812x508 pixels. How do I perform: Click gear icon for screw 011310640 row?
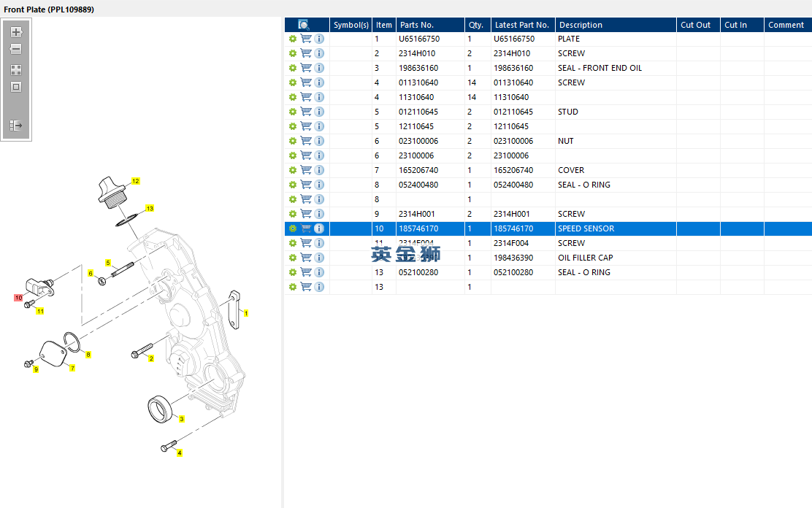click(x=293, y=82)
